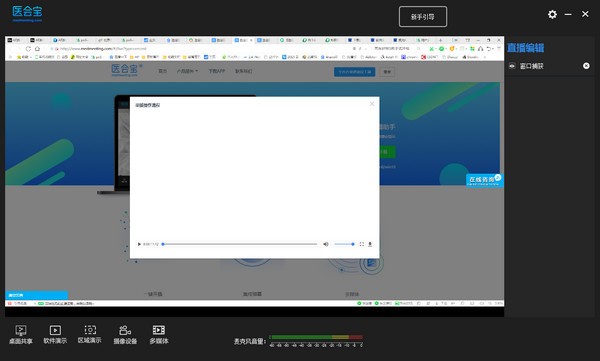Click the video progress seek bar
Viewport: 600px width, 361px height.
coord(240,244)
